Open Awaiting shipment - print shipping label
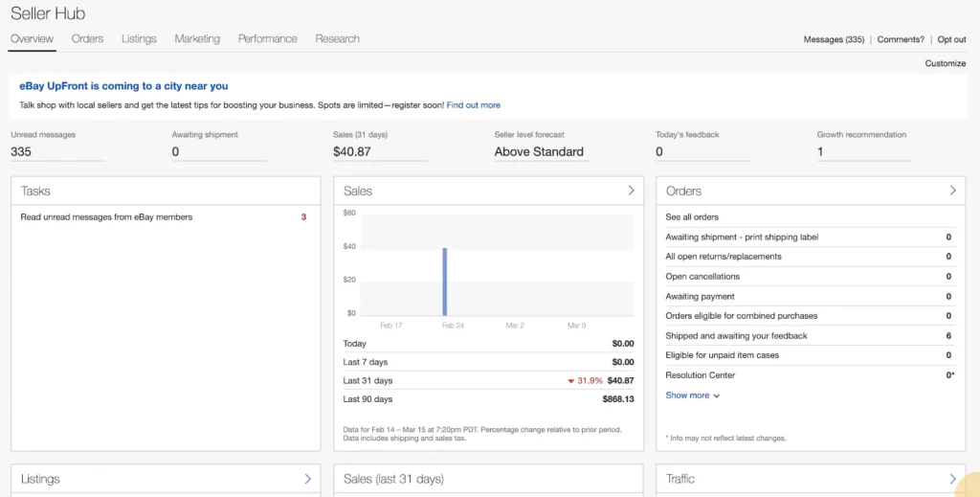980x497 pixels. pyautogui.click(x=810, y=237)
